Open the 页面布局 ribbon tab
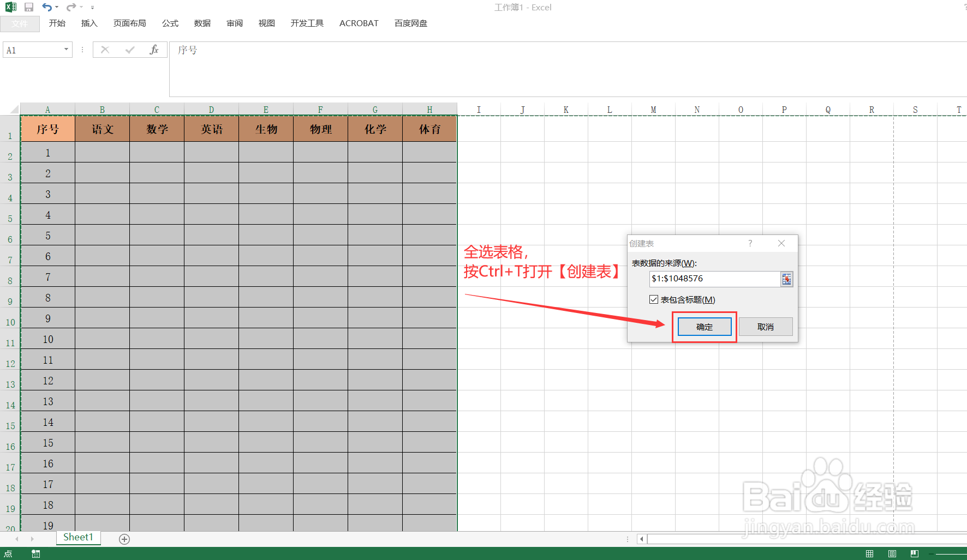This screenshot has height=560, width=967. coord(130,23)
